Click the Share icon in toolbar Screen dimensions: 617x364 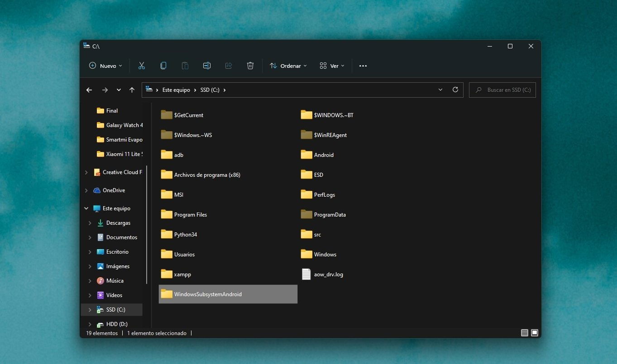[229, 66]
